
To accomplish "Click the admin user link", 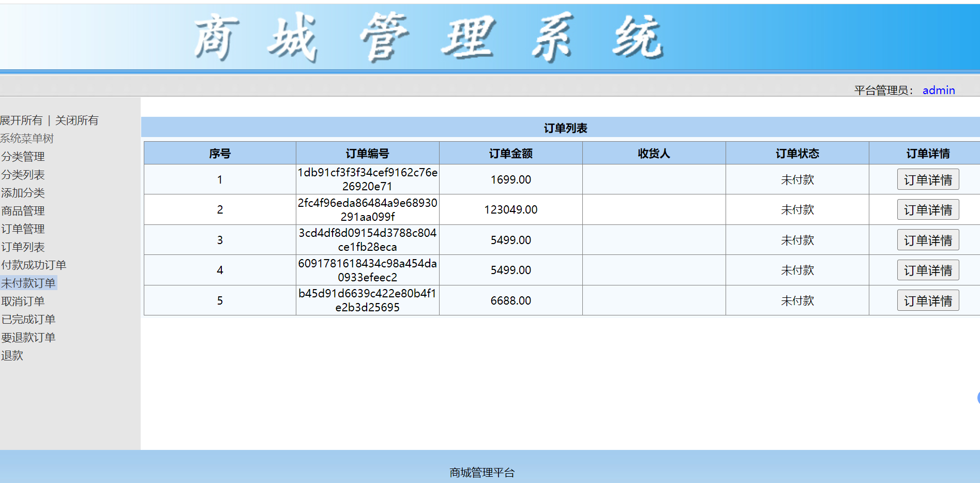I will click(x=938, y=90).
